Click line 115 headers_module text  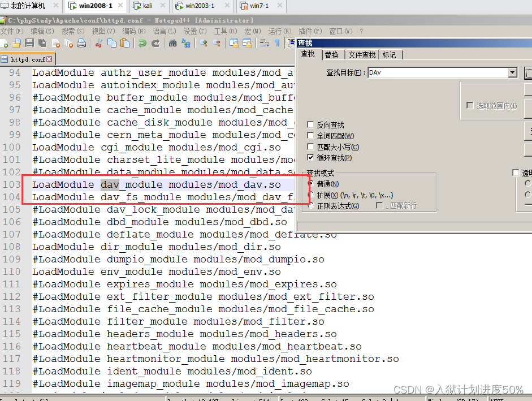coord(184,334)
